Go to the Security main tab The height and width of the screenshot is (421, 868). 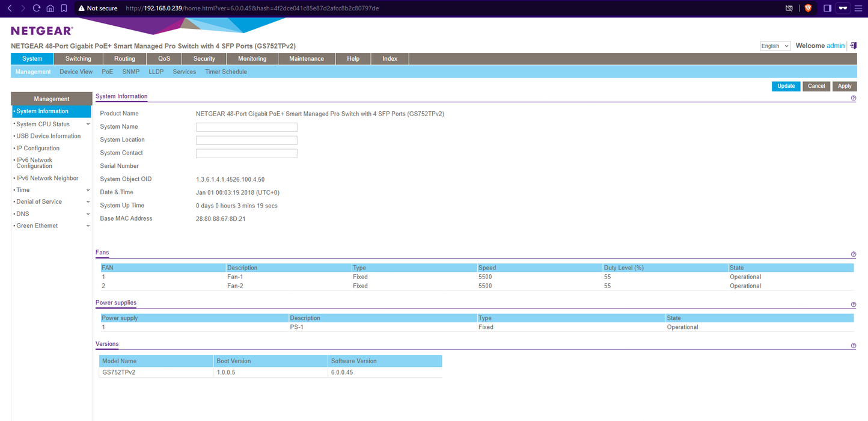(x=204, y=58)
